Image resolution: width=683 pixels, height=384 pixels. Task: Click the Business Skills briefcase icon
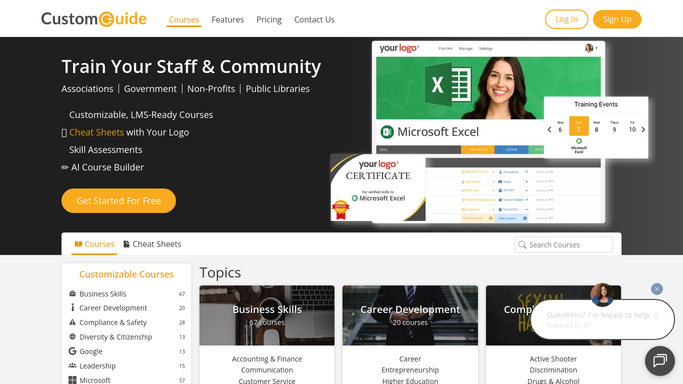tap(72, 293)
